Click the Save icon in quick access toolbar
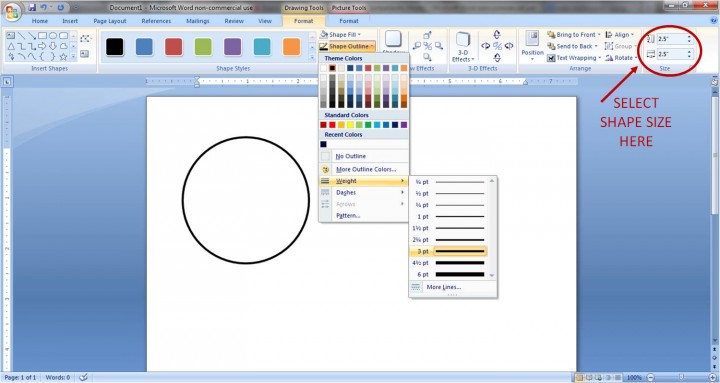This screenshot has width=720, height=383. pos(32,7)
